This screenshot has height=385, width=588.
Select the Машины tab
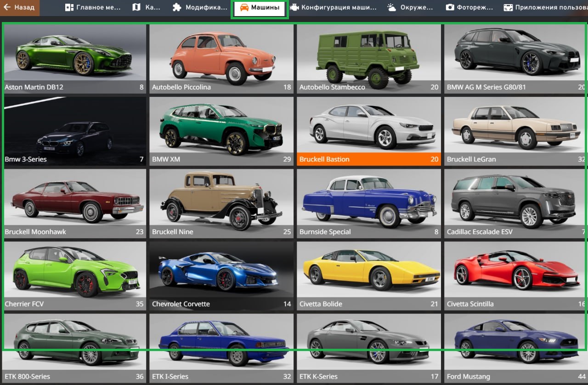(260, 8)
